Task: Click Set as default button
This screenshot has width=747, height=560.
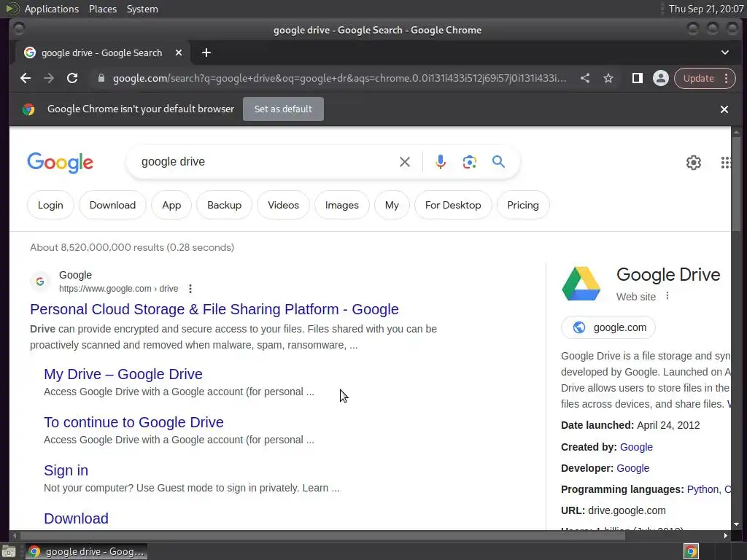Action: 283,109
